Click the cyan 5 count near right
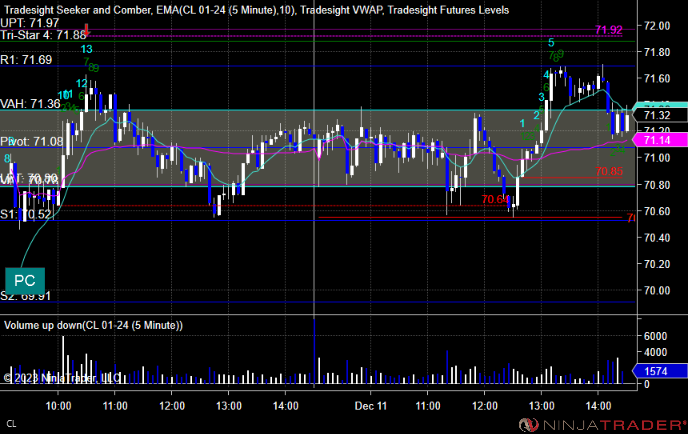This screenshot has height=434, width=688. coord(551,43)
